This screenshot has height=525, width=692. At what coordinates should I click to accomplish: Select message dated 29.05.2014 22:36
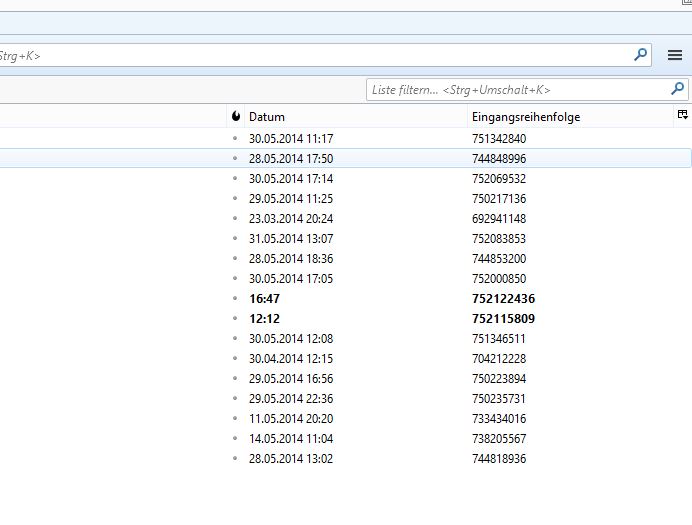pyautogui.click(x=291, y=398)
